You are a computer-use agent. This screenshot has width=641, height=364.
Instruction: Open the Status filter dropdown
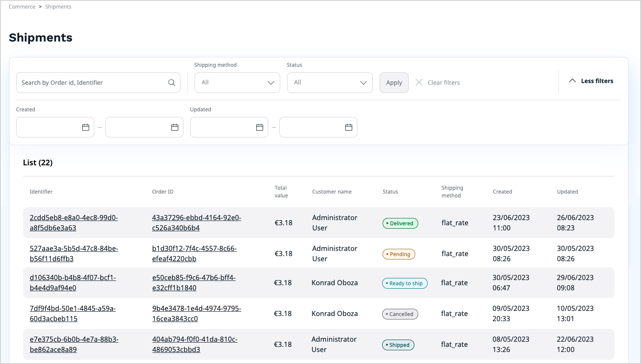point(329,83)
